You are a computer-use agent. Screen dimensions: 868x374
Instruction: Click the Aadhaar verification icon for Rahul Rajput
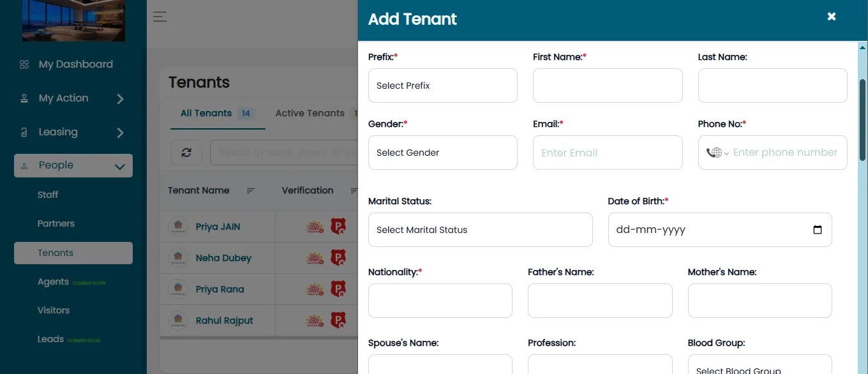coord(315,320)
